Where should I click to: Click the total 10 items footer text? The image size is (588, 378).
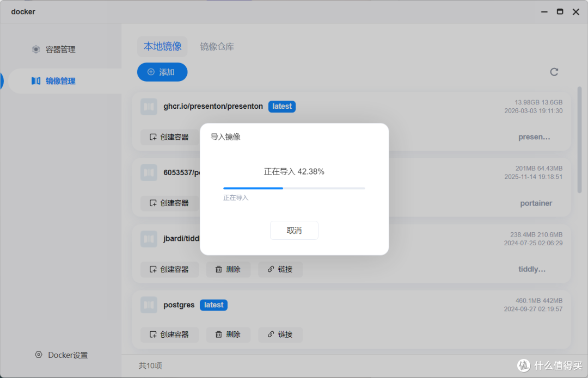coord(150,365)
